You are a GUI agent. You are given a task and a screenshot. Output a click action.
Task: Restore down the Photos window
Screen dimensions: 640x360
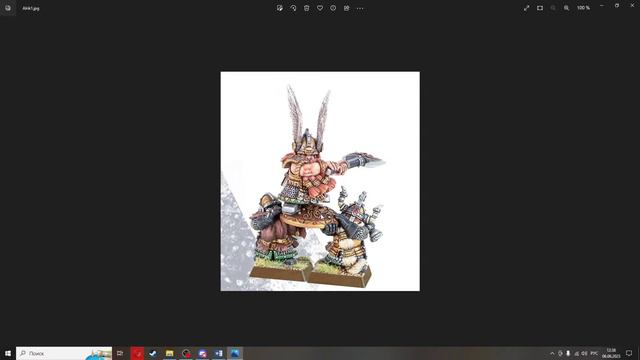click(617, 5)
